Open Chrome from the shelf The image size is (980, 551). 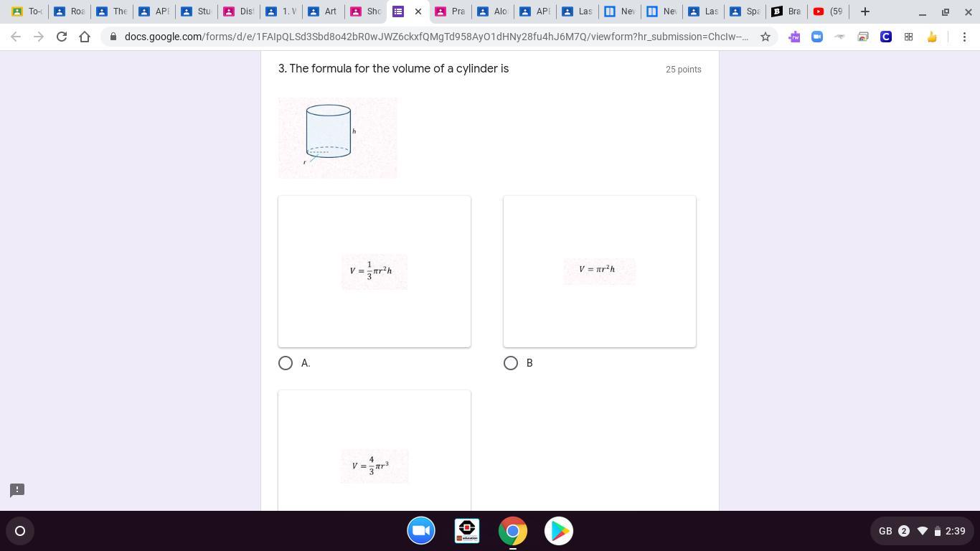(513, 531)
